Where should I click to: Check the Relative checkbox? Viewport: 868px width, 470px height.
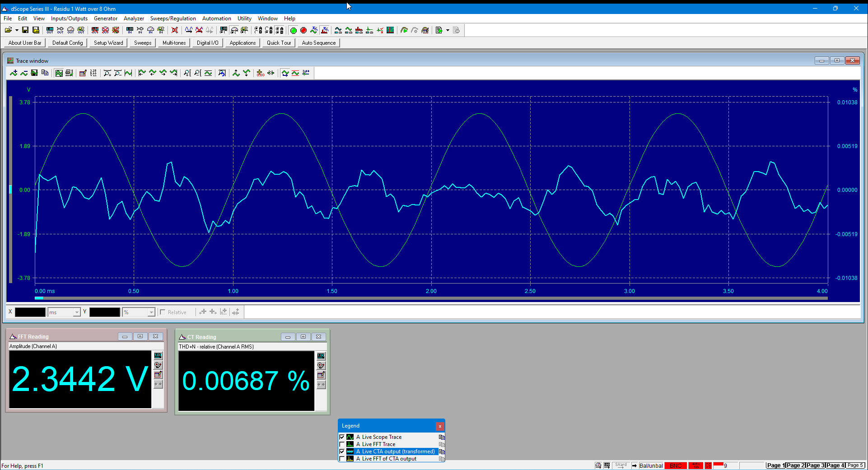163,312
